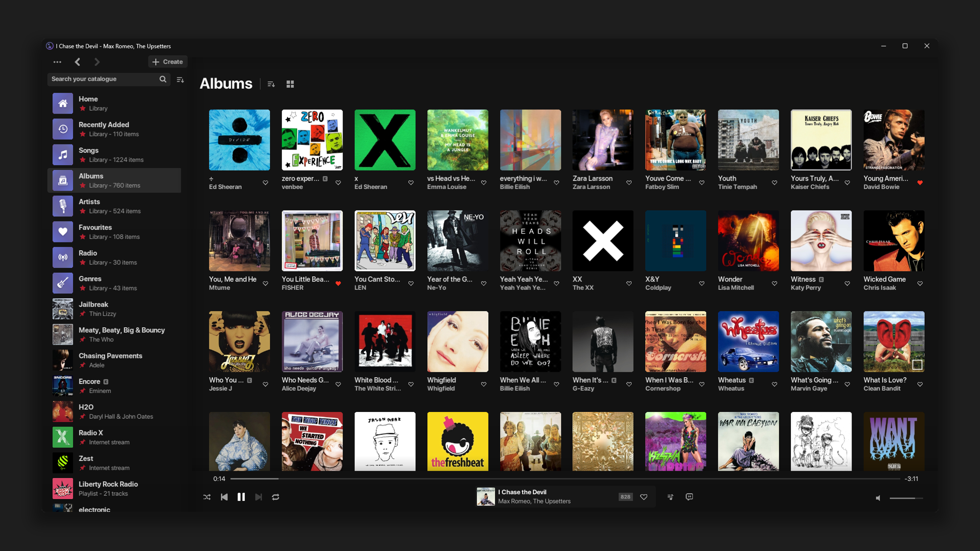The width and height of the screenshot is (980, 551).
Task: Toggle repeat mode
Action: (275, 497)
